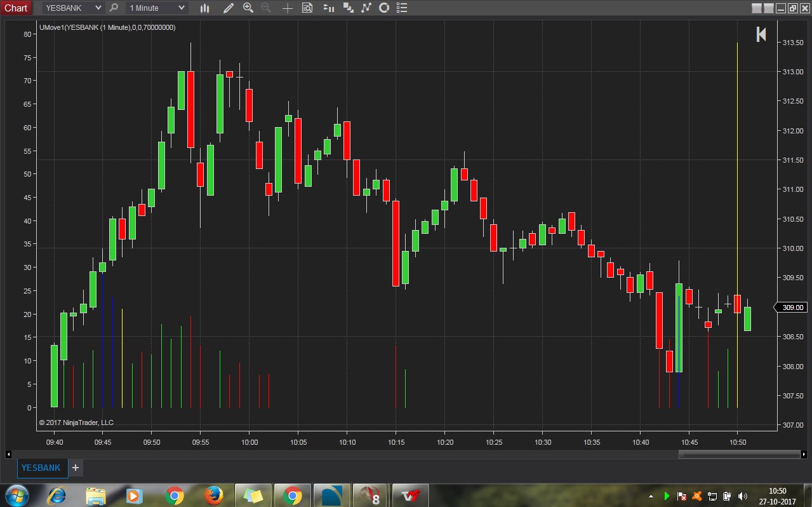This screenshot has width=812, height=507.
Task: Click the 10:15 time axis label
Action: tap(396, 442)
